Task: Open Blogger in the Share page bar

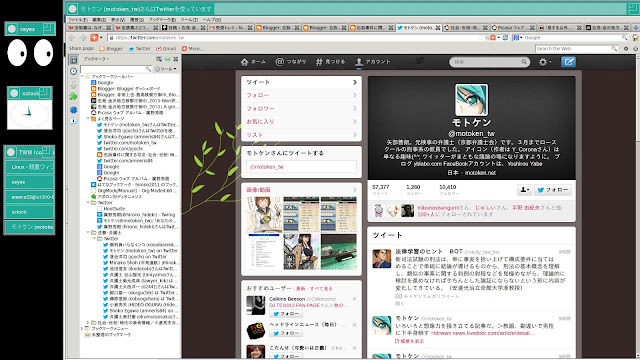Action: 111,49
